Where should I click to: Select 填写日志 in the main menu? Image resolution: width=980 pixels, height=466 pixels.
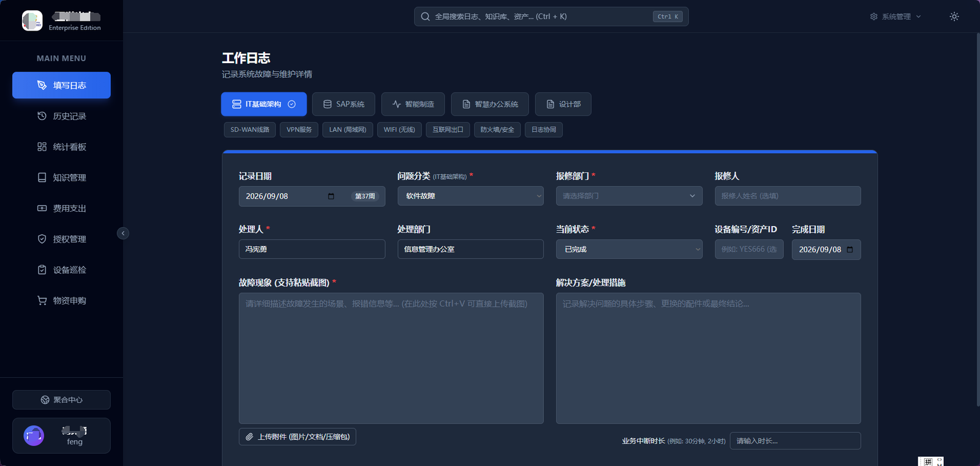(61, 85)
